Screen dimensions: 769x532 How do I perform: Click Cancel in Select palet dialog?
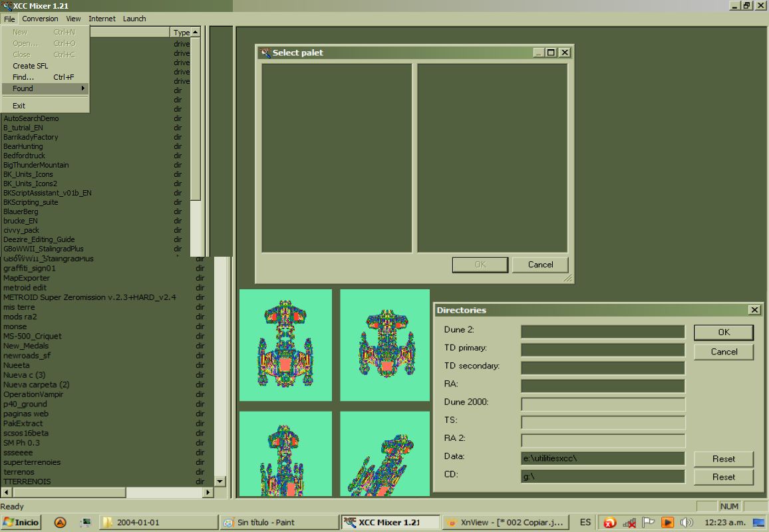540,265
